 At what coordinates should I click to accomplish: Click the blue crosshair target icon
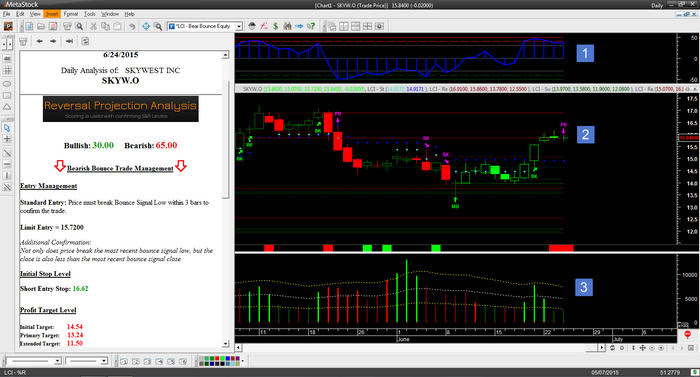pyautogui.click(x=146, y=26)
